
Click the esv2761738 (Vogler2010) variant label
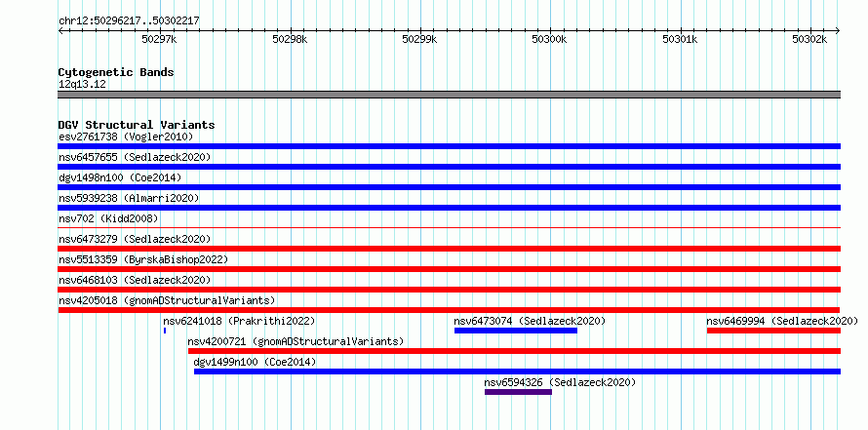coord(126,137)
